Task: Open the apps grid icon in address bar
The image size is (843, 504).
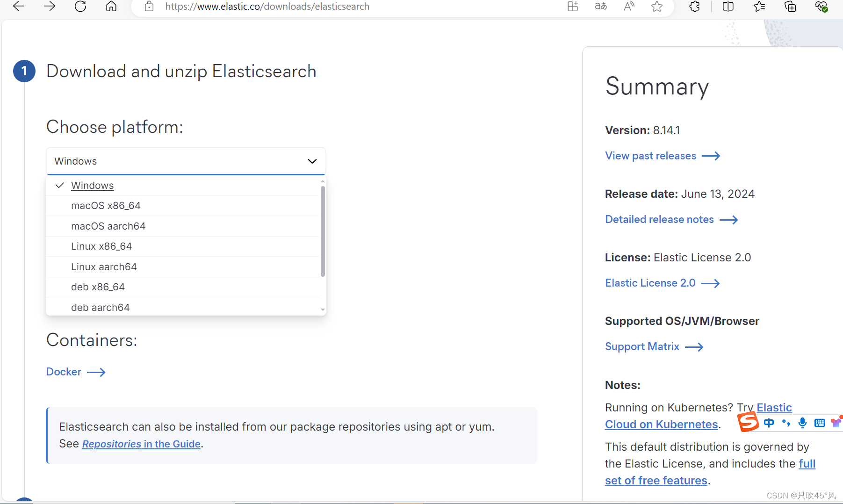Action: tap(573, 7)
